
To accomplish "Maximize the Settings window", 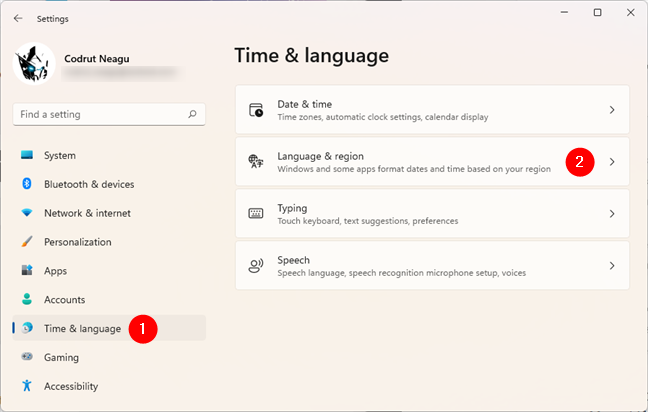I will point(597,12).
